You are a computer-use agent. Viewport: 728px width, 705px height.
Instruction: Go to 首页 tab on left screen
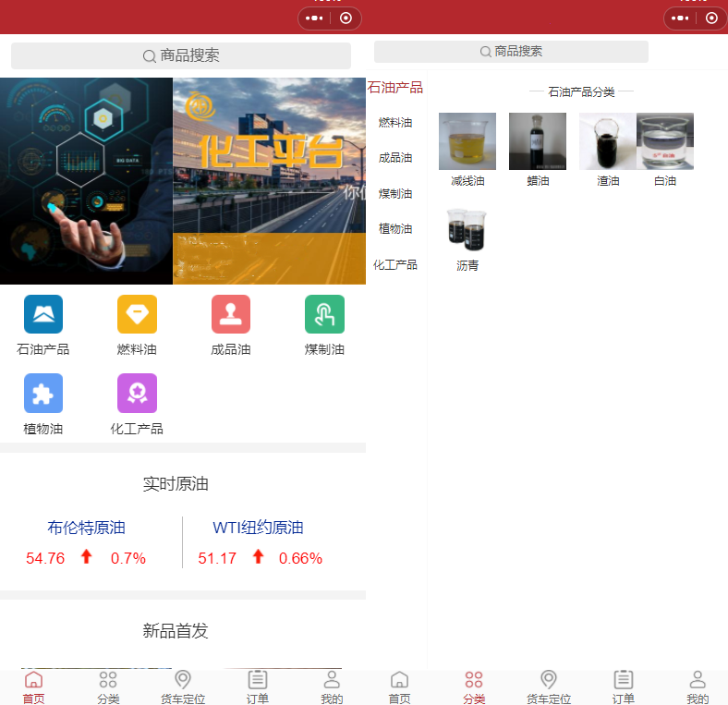[x=34, y=687]
